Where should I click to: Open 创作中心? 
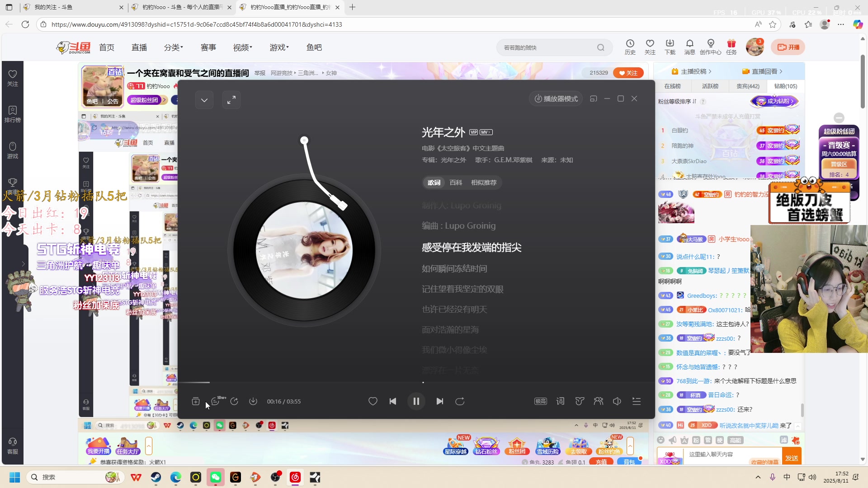pos(711,47)
